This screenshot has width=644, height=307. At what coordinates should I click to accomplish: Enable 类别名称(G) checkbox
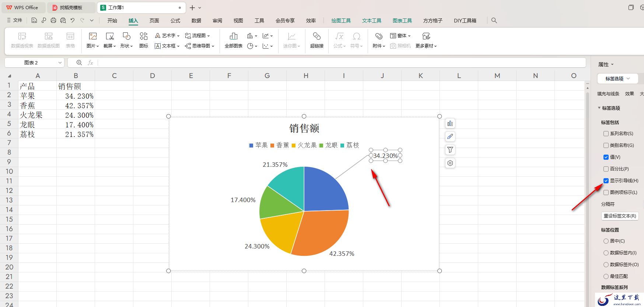[606, 145]
